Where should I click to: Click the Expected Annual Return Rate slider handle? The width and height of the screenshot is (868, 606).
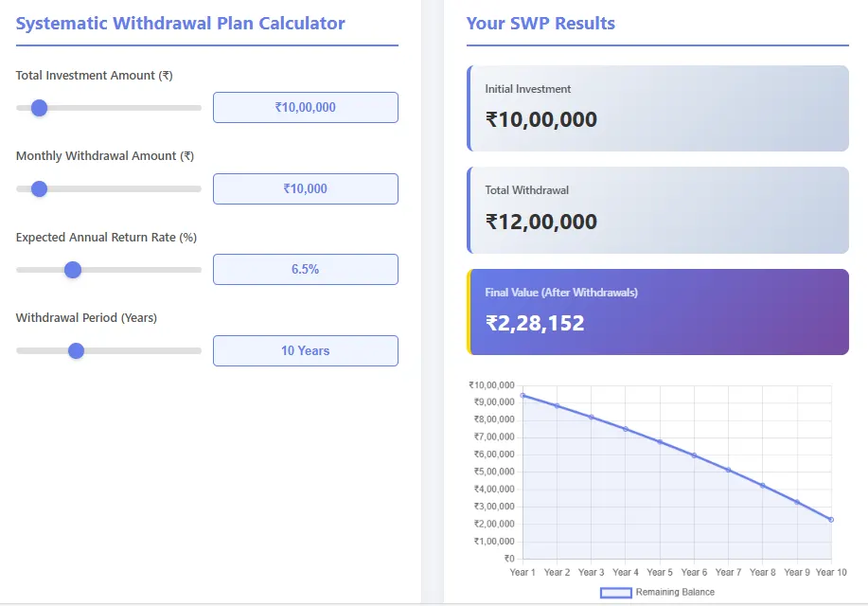tap(72, 270)
